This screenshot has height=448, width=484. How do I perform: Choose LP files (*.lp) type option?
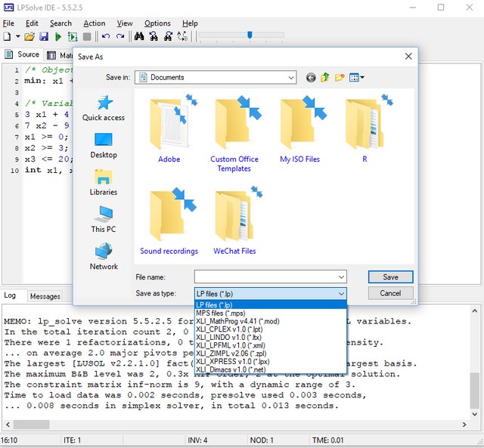271,304
